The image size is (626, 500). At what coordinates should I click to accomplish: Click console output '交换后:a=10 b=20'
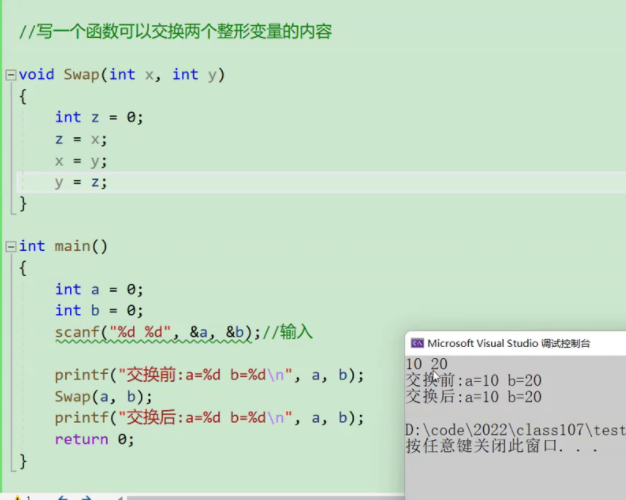[x=473, y=397]
